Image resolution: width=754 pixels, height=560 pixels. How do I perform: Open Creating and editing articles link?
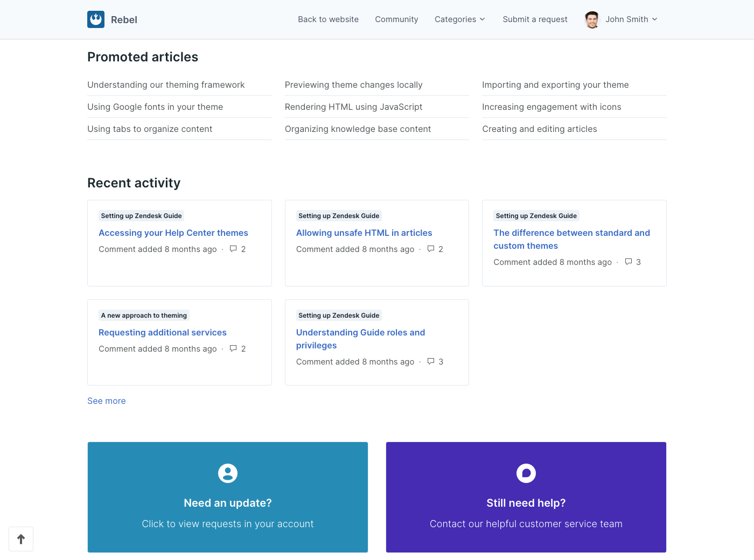coord(539,129)
